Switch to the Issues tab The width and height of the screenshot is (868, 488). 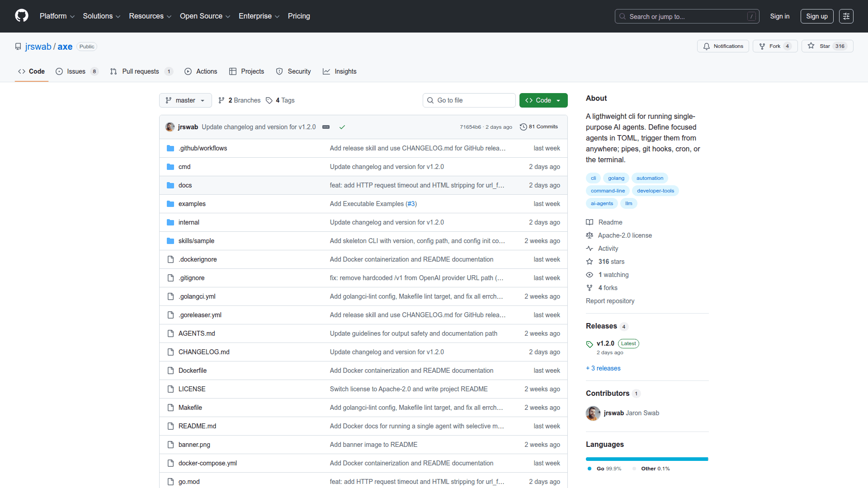pyautogui.click(x=76, y=71)
